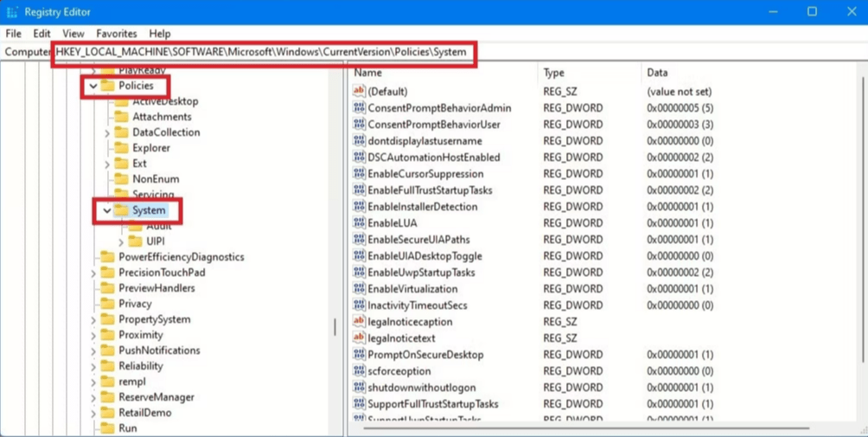Click the registry path address bar
This screenshot has width=868, height=437.
(434, 52)
